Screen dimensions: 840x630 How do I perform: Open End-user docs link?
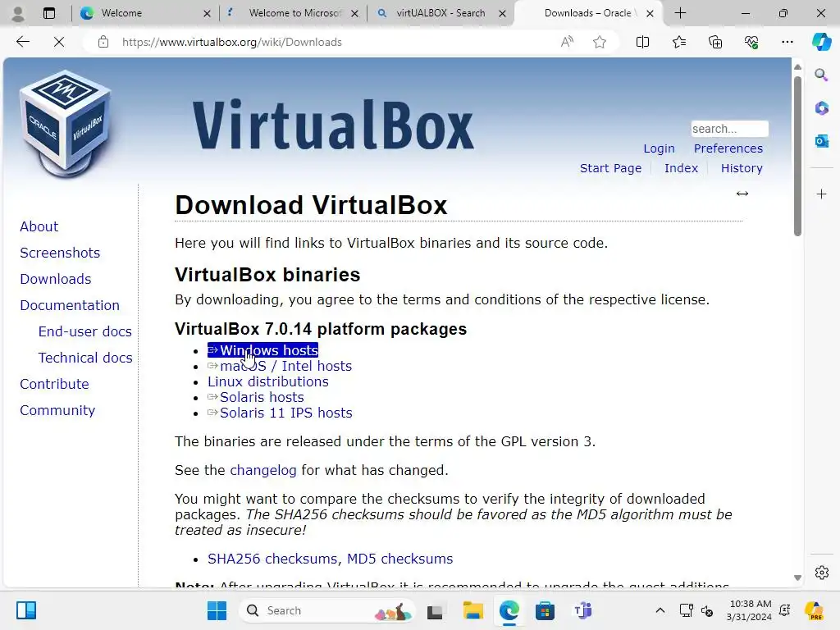pos(84,331)
